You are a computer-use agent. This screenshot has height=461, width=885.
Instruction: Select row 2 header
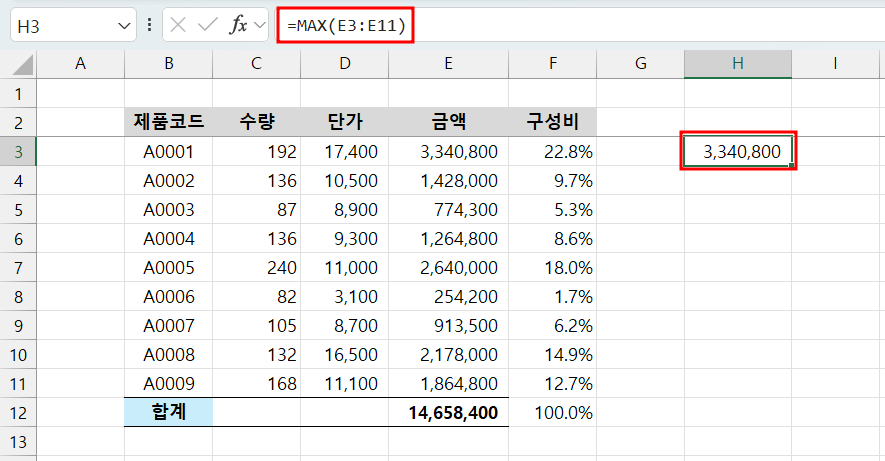coord(18,122)
